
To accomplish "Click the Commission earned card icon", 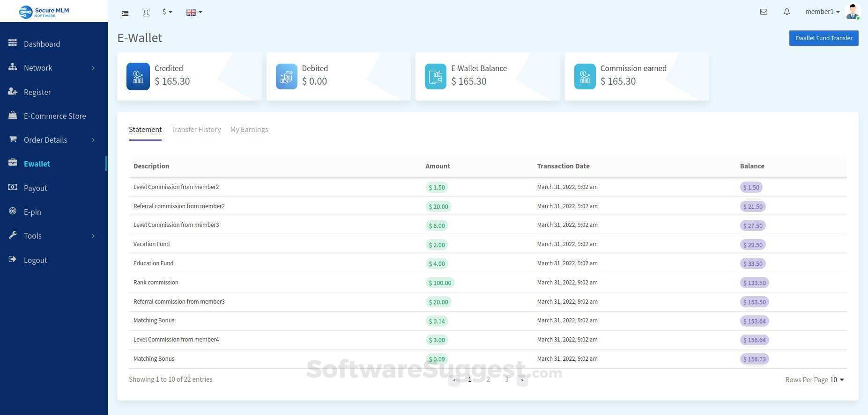I will (585, 76).
